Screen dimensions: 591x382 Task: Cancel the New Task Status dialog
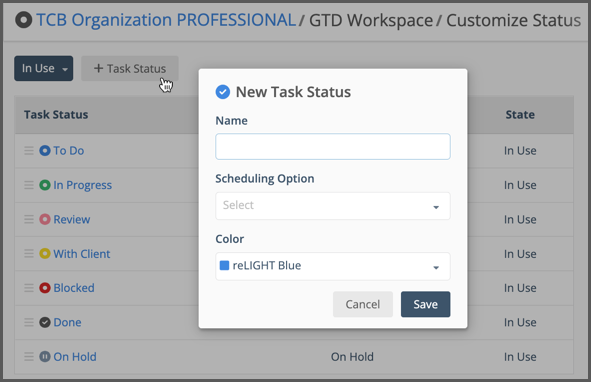pos(363,304)
